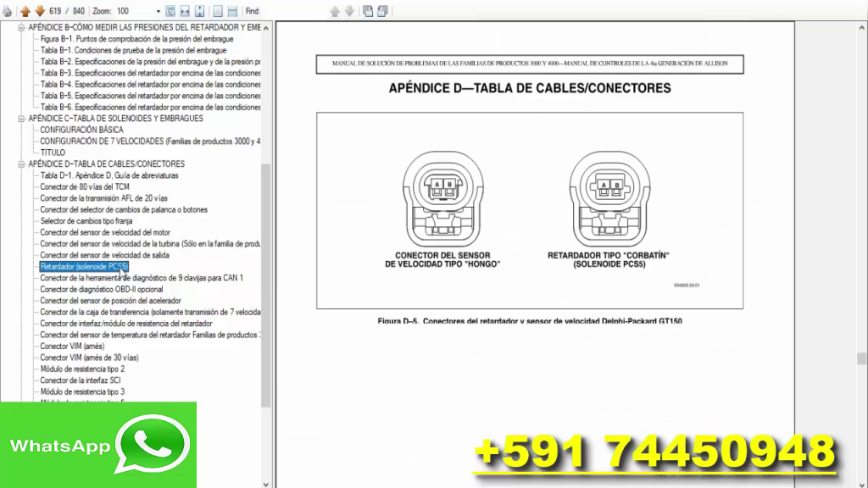
Task: Click the fit page width icon
Action: (x=183, y=10)
